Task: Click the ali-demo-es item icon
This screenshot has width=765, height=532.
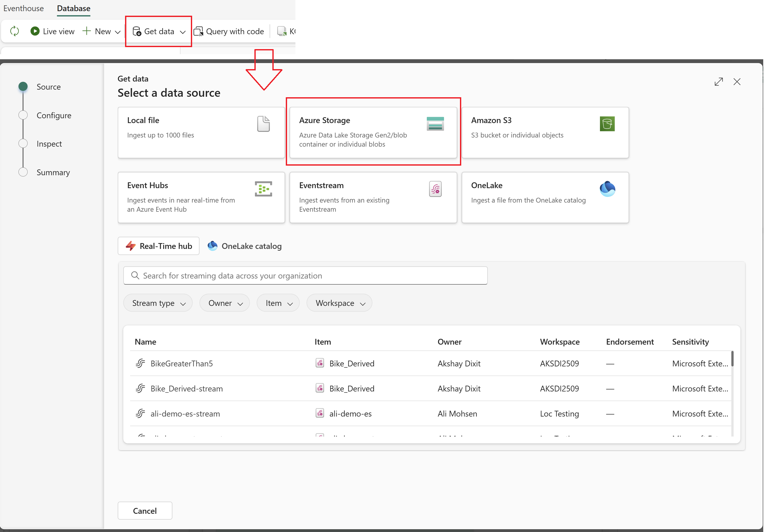Action: (x=320, y=413)
